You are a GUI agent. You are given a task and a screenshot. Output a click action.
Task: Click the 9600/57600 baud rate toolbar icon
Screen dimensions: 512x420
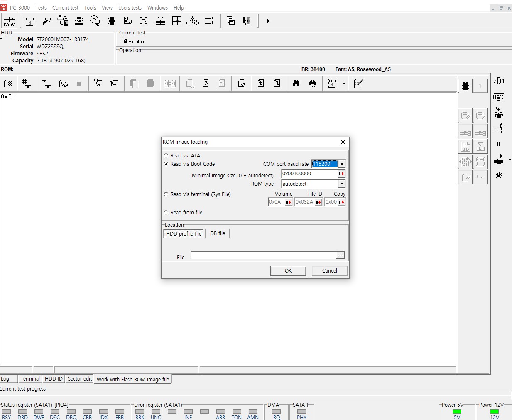pos(79,21)
